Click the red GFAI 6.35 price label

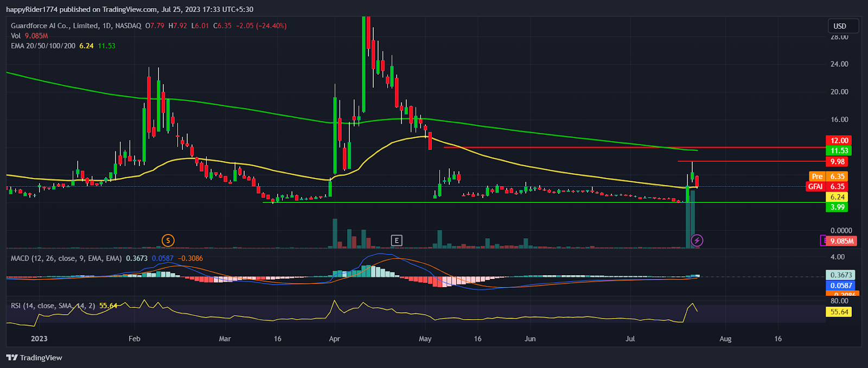coord(827,186)
